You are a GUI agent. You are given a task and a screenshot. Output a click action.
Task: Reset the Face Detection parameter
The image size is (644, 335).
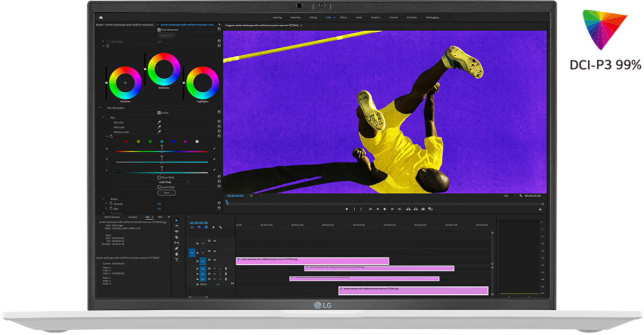pyautogui.click(x=219, y=29)
